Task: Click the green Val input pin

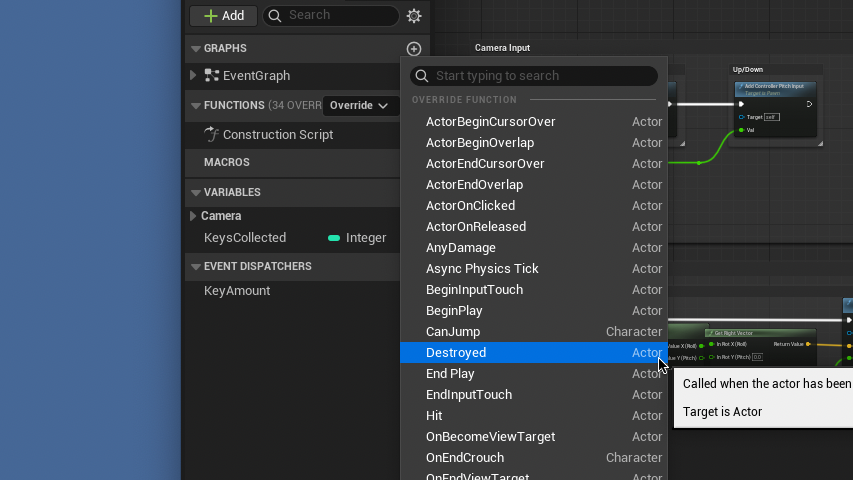Action: coord(741,130)
